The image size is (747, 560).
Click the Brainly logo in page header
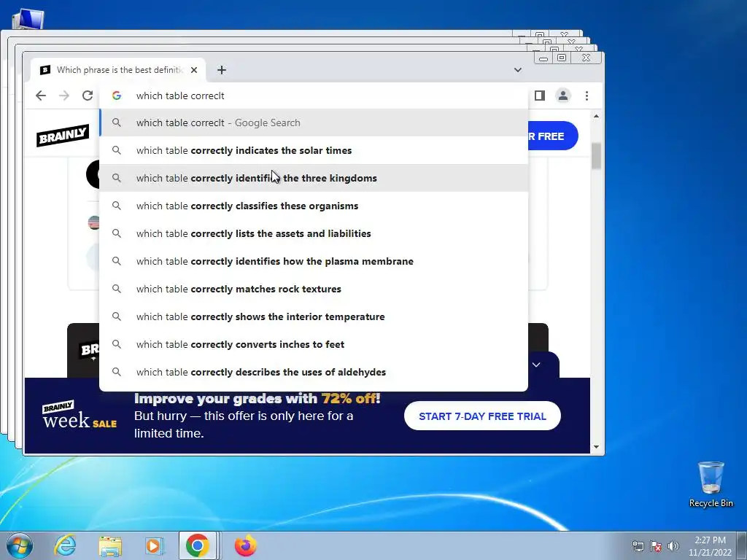click(x=63, y=136)
